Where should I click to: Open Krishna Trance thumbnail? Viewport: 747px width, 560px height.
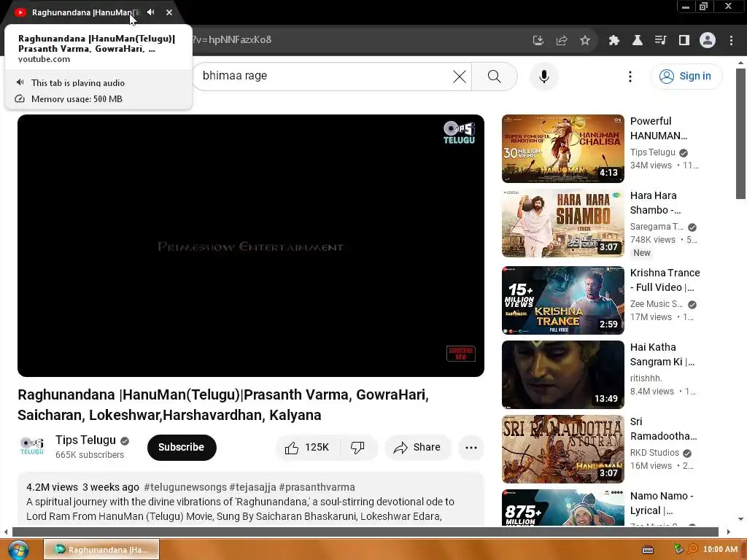tap(562, 300)
